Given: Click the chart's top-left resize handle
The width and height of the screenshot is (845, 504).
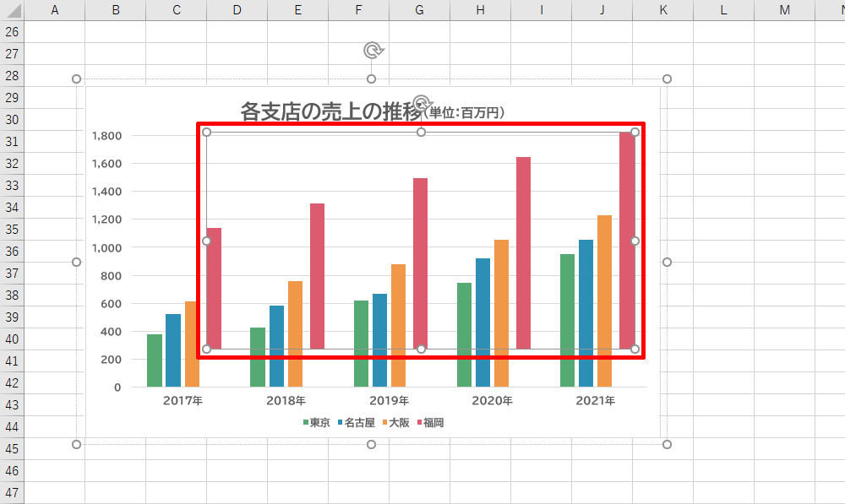Looking at the screenshot, I should [x=77, y=79].
